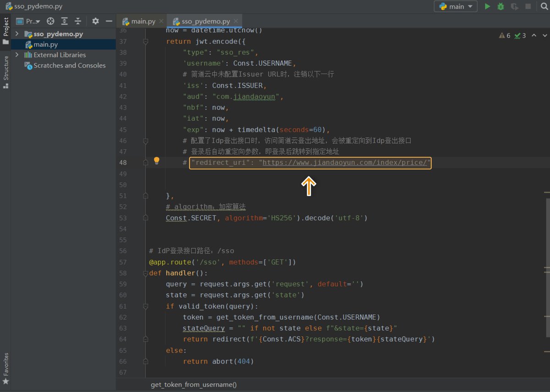The width and height of the screenshot is (550, 392).
Task: Click line number 42 in the gutter
Action: pyautogui.click(x=123, y=97)
